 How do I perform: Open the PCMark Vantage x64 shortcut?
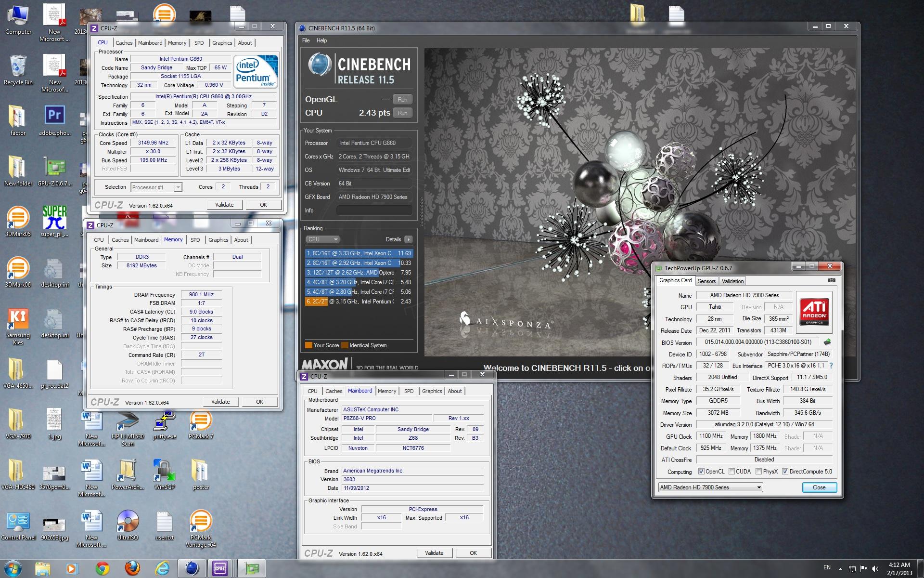(x=201, y=528)
